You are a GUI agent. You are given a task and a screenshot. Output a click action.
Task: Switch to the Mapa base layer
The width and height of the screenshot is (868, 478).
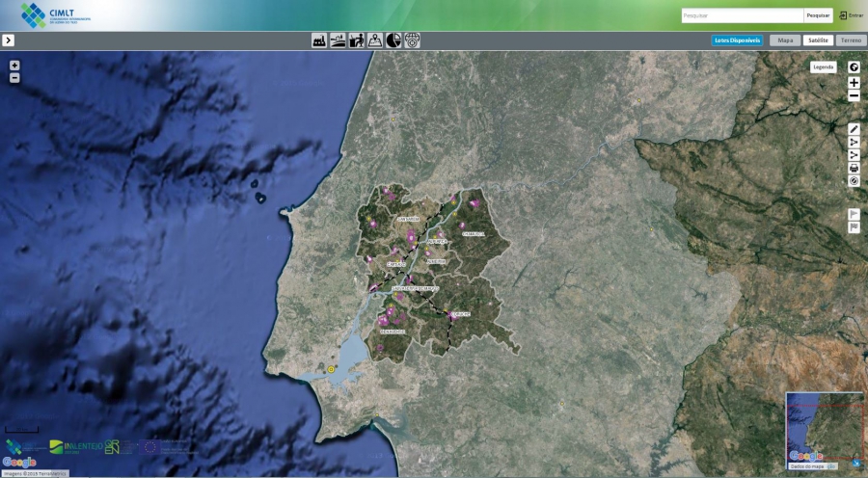pyautogui.click(x=785, y=40)
